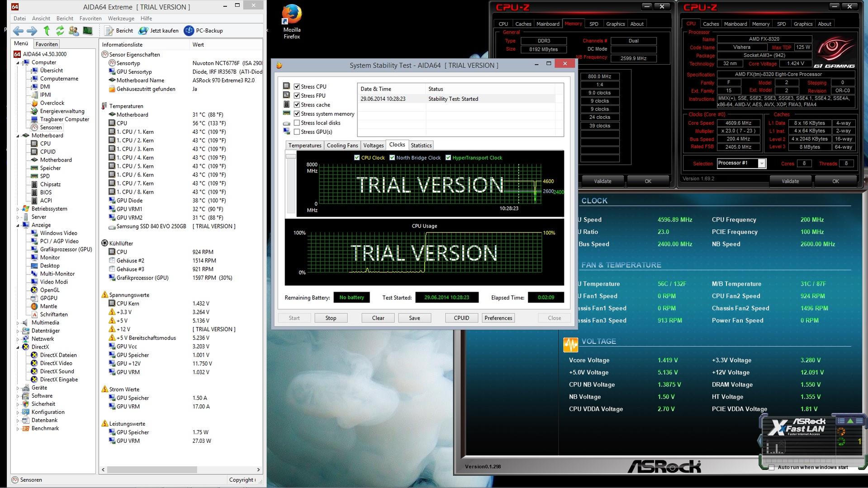Open Chipsatz under Motherboard tree
The width and height of the screenshot is (868, 488).
[50, 185]
